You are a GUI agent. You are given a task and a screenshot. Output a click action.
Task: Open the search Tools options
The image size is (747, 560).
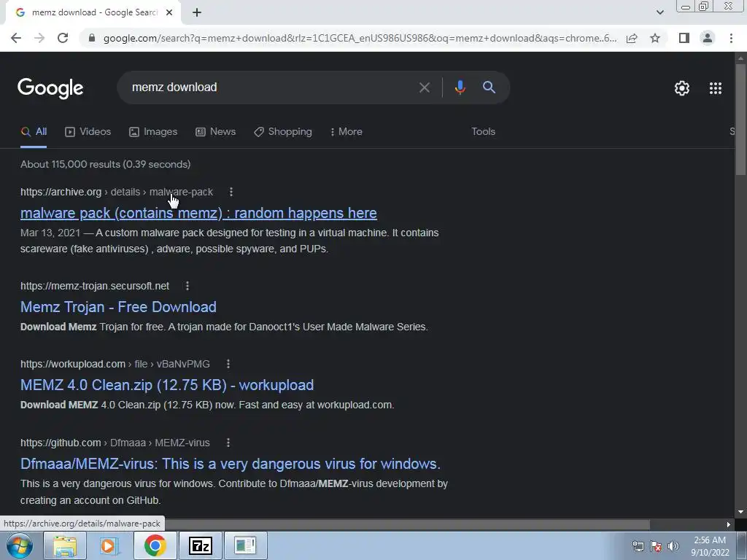coord(483,132)
